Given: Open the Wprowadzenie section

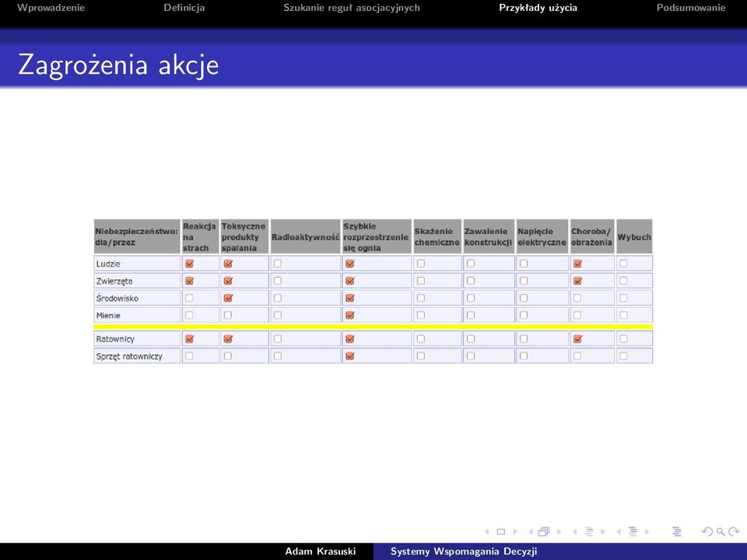Looking at the screenshot, I should (51, 8).
